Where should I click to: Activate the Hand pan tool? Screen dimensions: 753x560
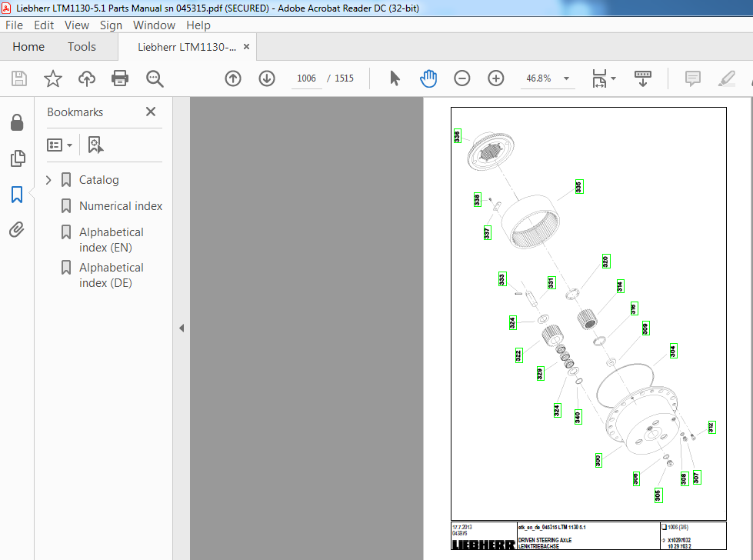428,78
